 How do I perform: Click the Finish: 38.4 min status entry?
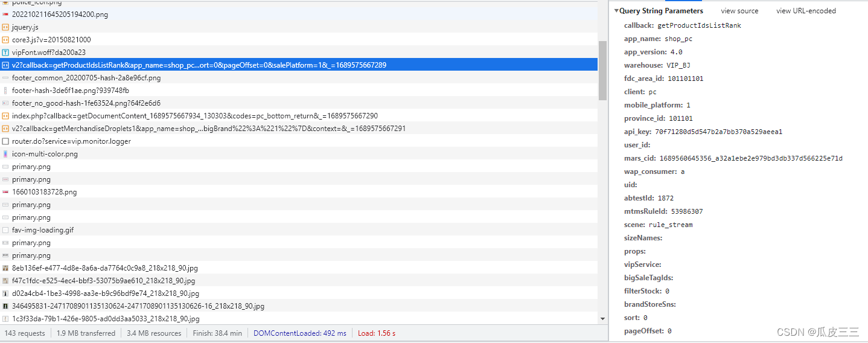(217, 333)
